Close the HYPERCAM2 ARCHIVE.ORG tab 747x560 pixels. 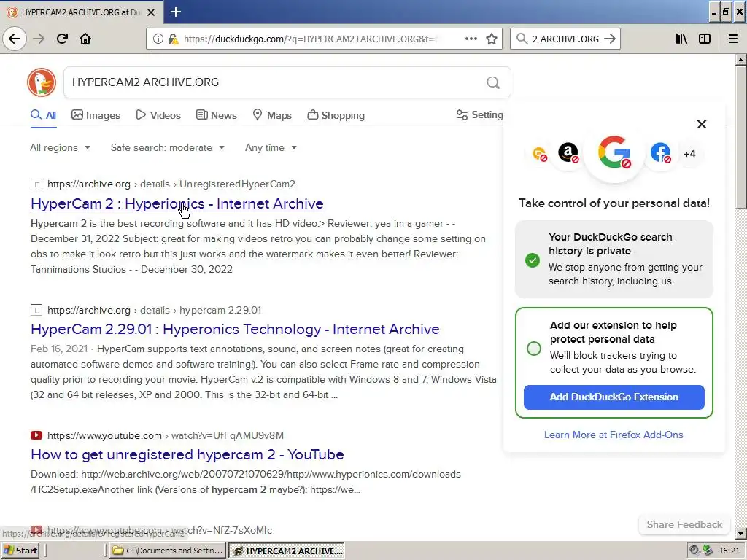[x=151, y=12]
